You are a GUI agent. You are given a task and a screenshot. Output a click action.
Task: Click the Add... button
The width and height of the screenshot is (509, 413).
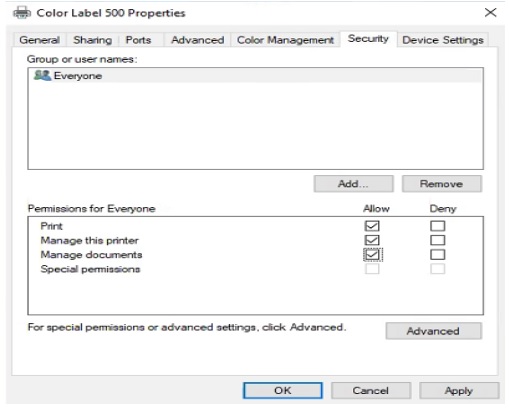coord(353,184)
